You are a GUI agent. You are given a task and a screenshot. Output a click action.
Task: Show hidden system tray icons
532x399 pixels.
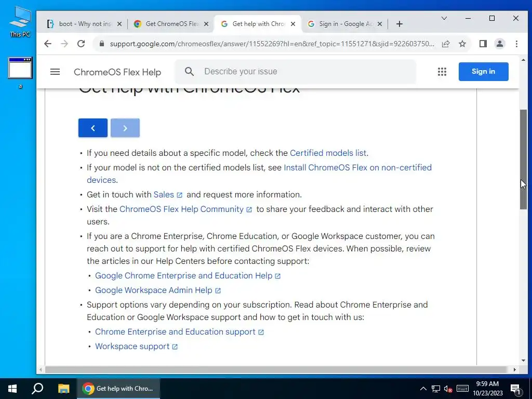(x=423, y=389)
